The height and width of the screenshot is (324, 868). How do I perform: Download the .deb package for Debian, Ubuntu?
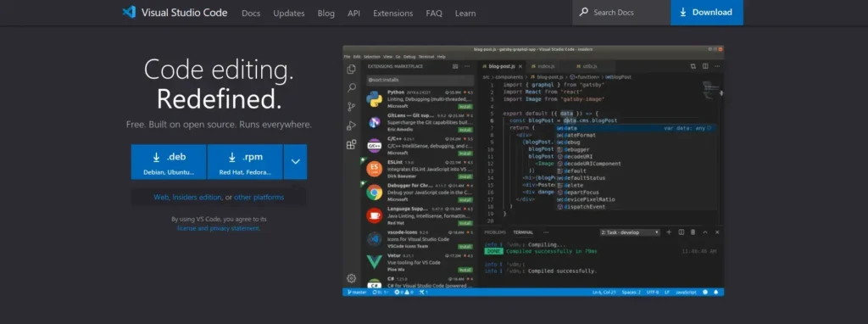click(x=169, y=162)
